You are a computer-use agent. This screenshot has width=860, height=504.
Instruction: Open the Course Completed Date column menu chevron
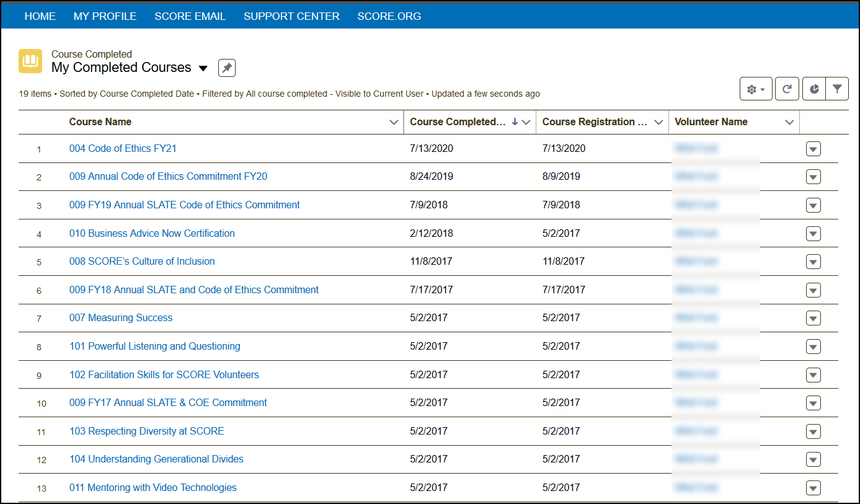[x=526, y=122]
